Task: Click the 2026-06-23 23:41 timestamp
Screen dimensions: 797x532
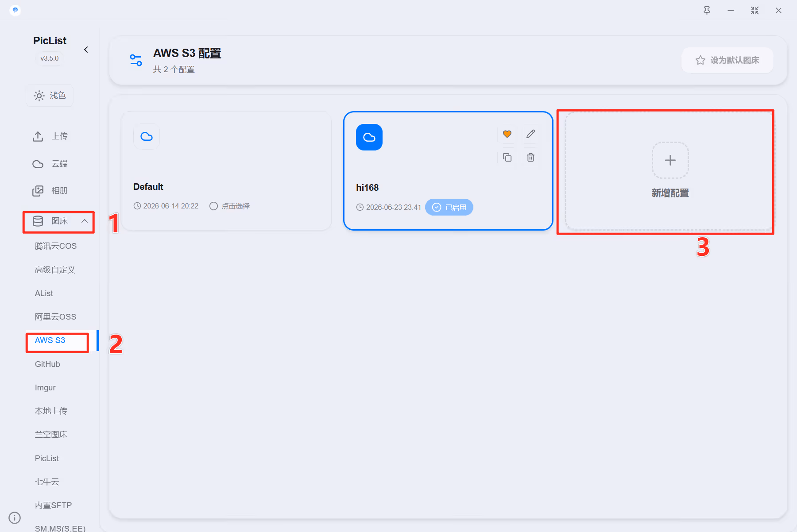Action: click(x=394, y=208)
